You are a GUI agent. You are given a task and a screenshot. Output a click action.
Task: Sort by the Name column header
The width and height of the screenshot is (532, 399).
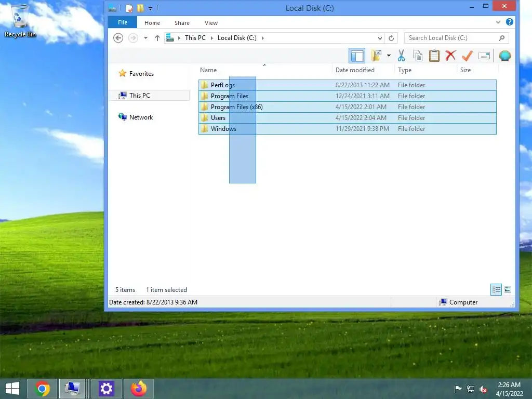click(x=264, y=70)
